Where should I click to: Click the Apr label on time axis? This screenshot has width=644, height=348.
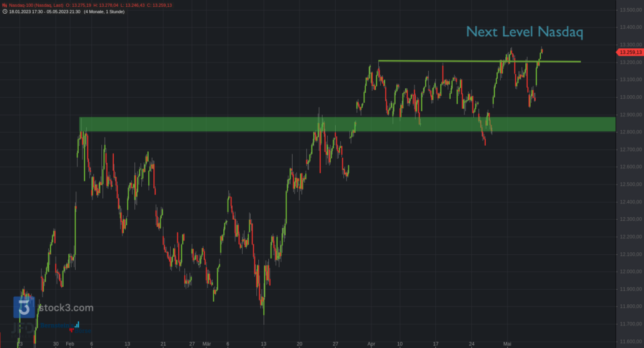pos(371,344)
